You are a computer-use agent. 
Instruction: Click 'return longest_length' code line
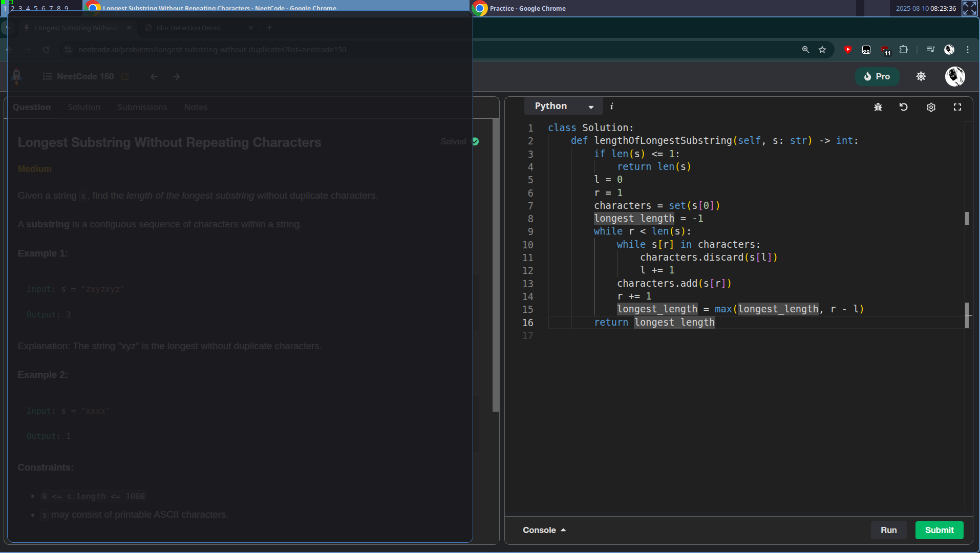654,322
